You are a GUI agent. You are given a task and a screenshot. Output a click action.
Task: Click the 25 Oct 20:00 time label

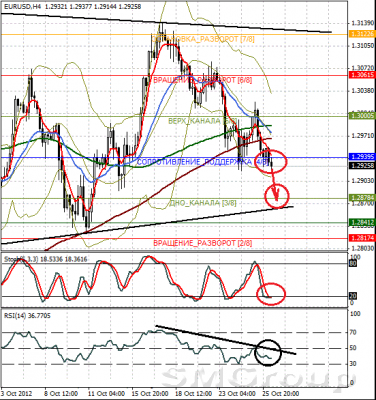pos(281,393)
